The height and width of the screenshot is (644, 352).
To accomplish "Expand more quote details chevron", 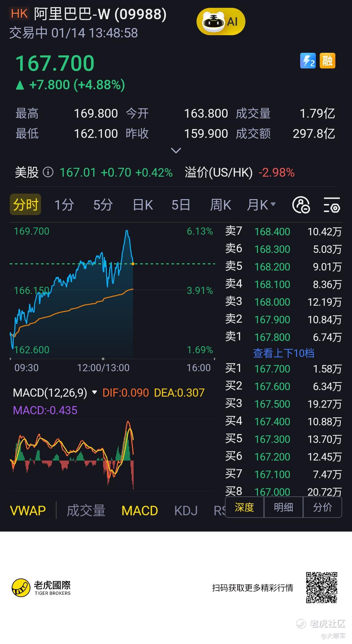I will [176, 151].
